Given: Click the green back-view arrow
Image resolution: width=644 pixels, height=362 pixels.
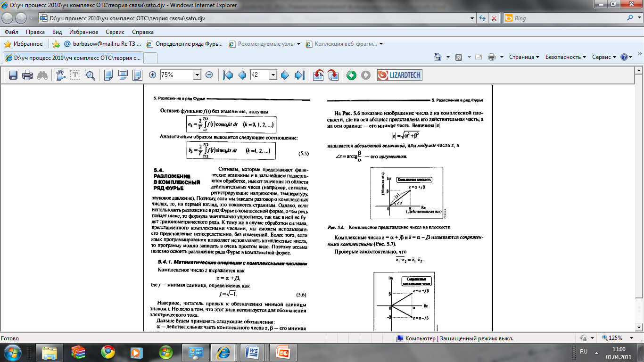Looking at the screenshot, I should point(351,75).
